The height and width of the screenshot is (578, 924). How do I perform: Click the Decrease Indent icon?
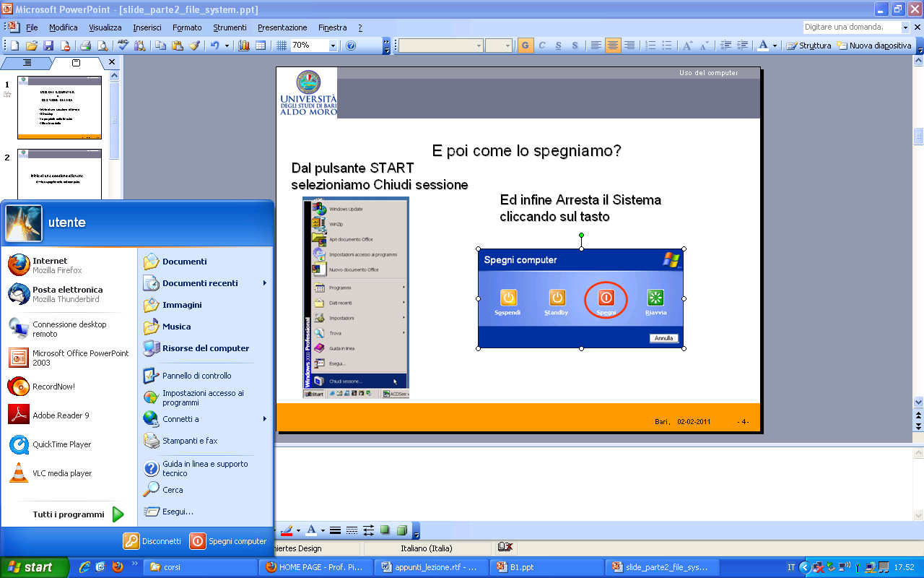pyautogui.click(x=725, y=46)
